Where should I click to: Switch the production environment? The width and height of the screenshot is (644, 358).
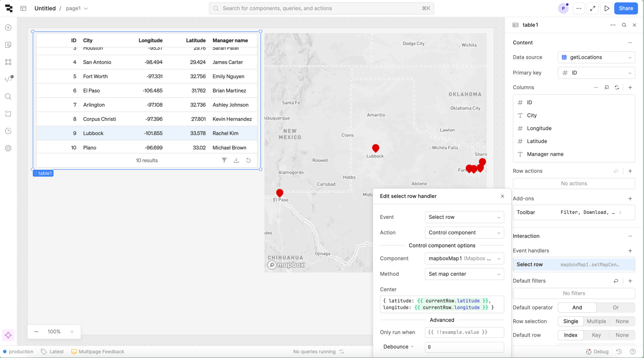click(18, 352)
